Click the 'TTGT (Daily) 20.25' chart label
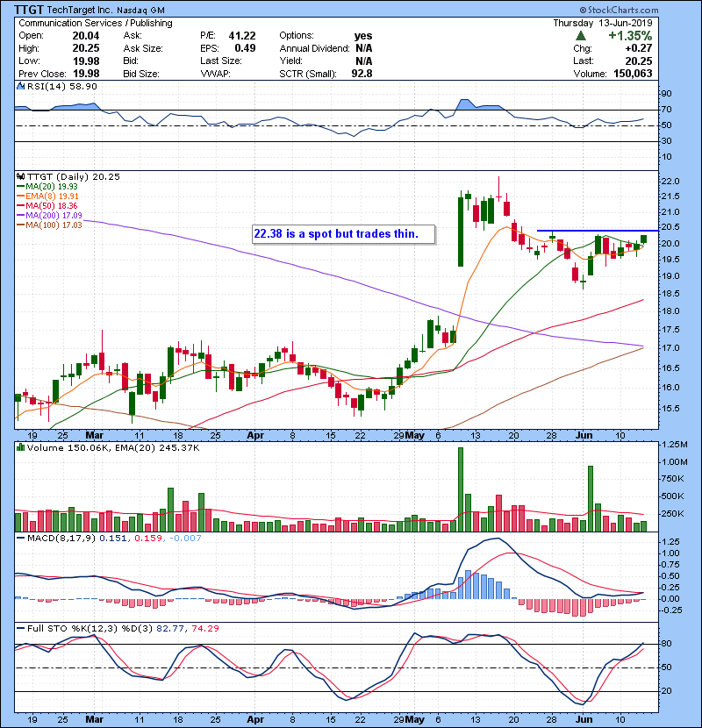This screenshot has height=728, width=702. pyautogui.click(x=74, y=176)
